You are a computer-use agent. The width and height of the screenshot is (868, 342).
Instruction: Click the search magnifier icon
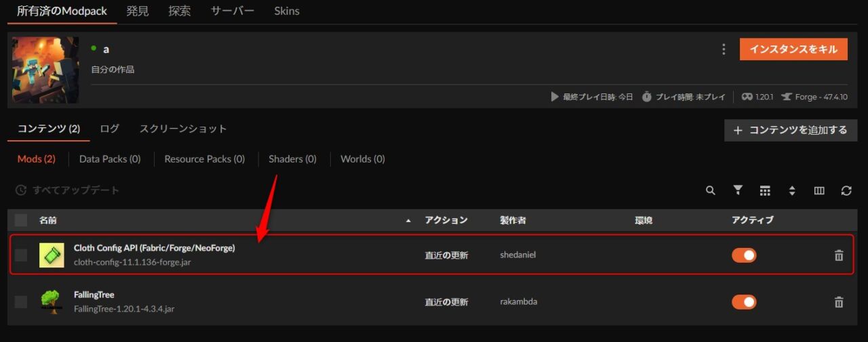click(711, 191)
